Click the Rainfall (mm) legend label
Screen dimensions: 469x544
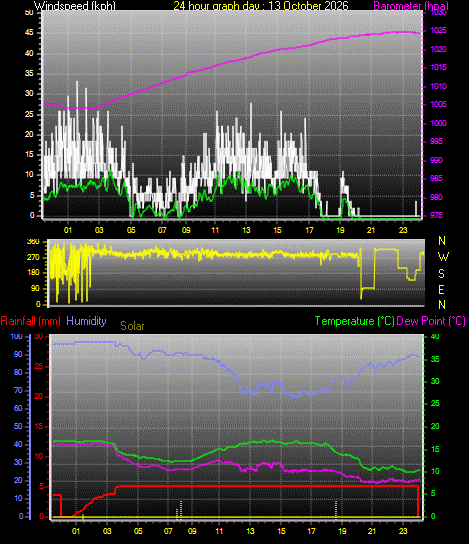coord(31,321)
